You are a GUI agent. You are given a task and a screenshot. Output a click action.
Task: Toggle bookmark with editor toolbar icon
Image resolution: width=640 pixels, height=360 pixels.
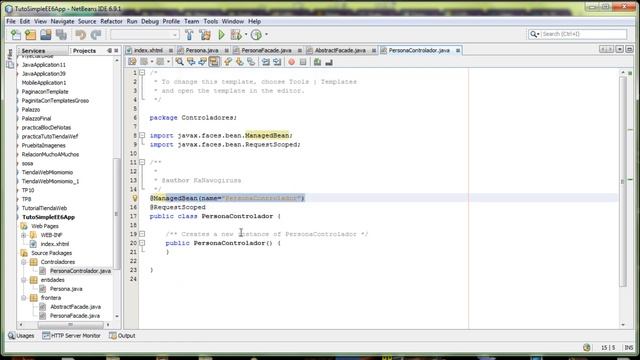251,62
